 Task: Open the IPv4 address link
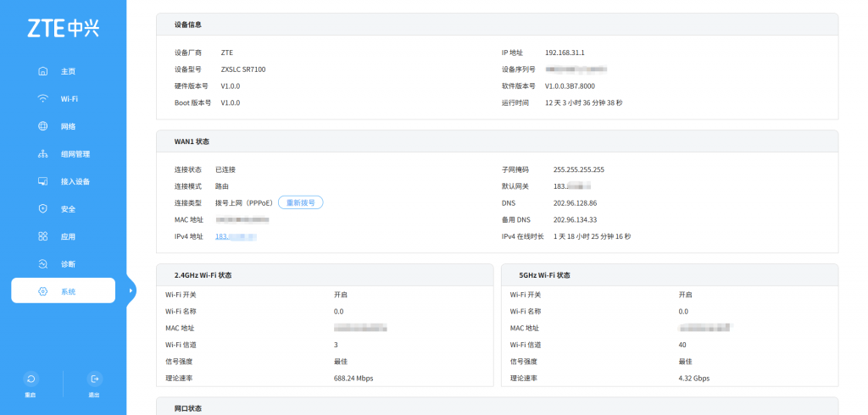click(235, 236)
